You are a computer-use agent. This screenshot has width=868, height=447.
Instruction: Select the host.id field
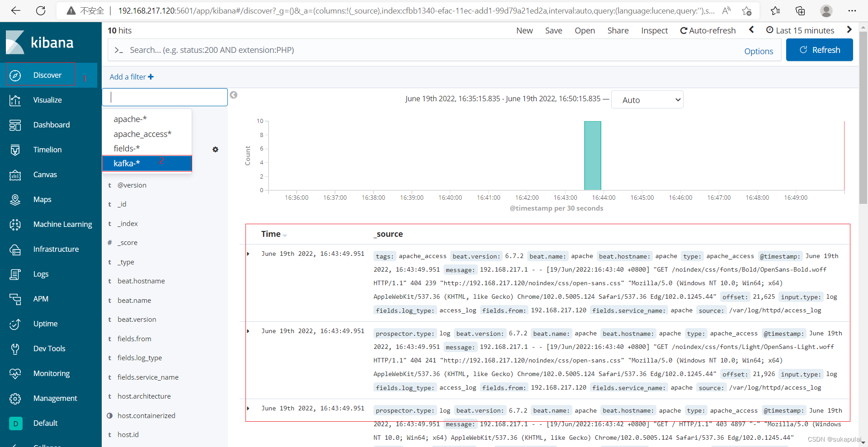click(x=128, y=434)
